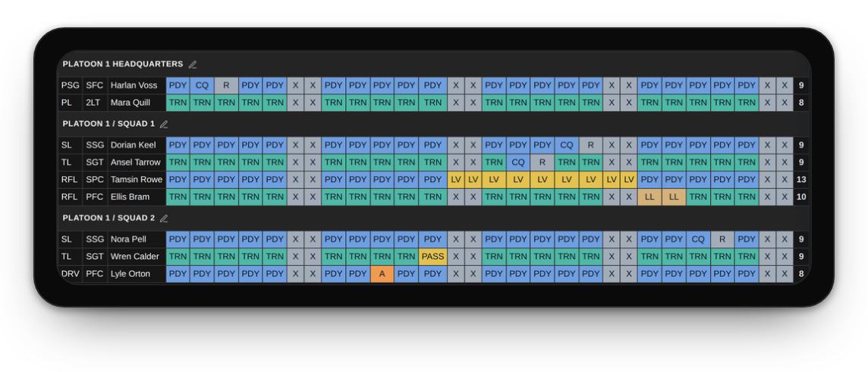This screenshot has height=372, width=868.
Task: Click total 9 in Wren Calder's row
Action: coord(801,257)
